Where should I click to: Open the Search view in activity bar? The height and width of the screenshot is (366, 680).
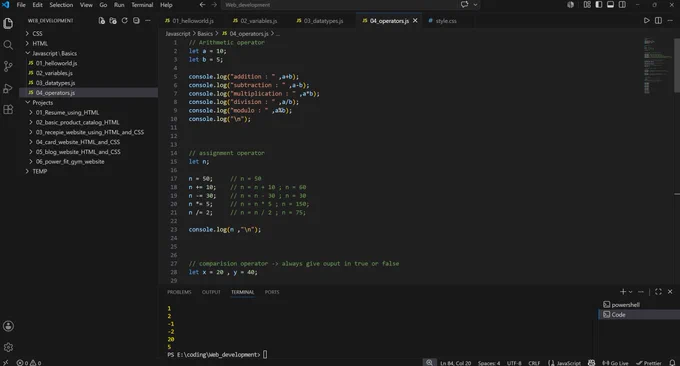click(x=8, y=45)
